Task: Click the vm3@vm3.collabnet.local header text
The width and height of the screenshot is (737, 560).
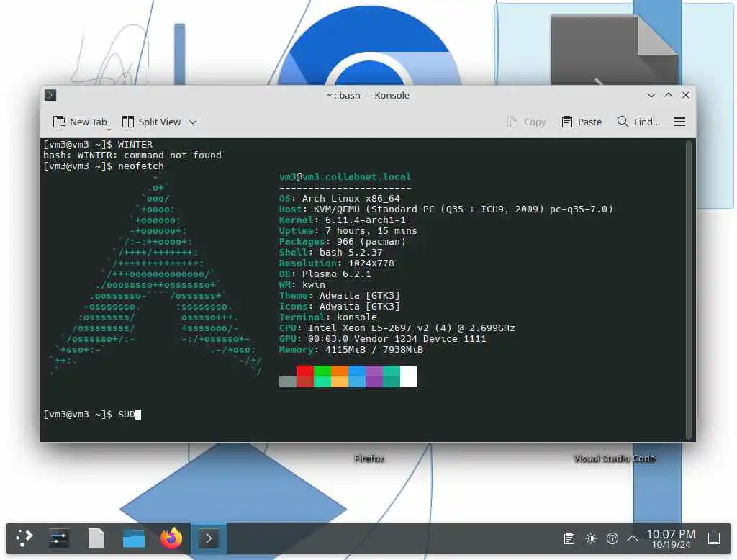Action: pos(345,177)
